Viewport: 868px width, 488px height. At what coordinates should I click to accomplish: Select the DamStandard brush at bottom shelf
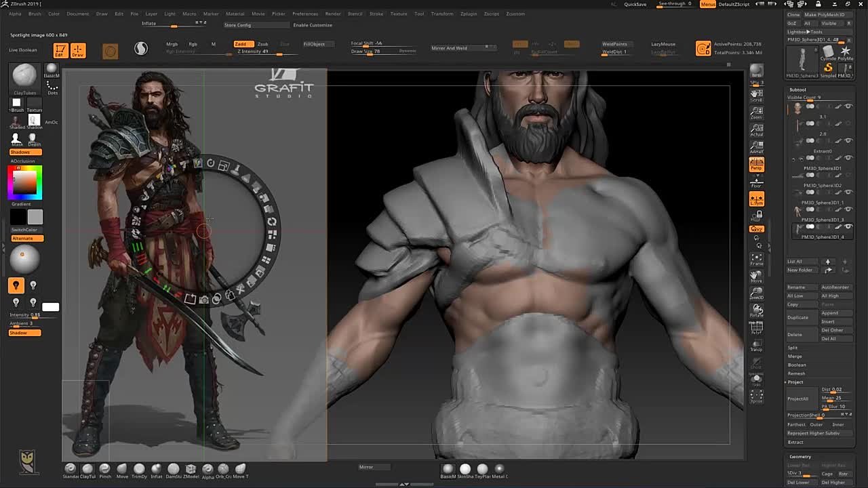pyautogui.click(x=173, y=470)
